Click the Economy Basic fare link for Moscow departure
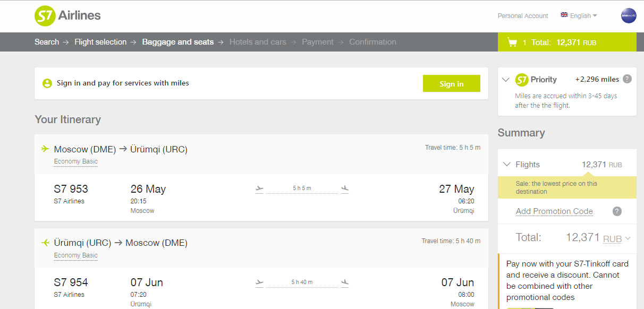644x309 pixels. [x=76, y=161]
